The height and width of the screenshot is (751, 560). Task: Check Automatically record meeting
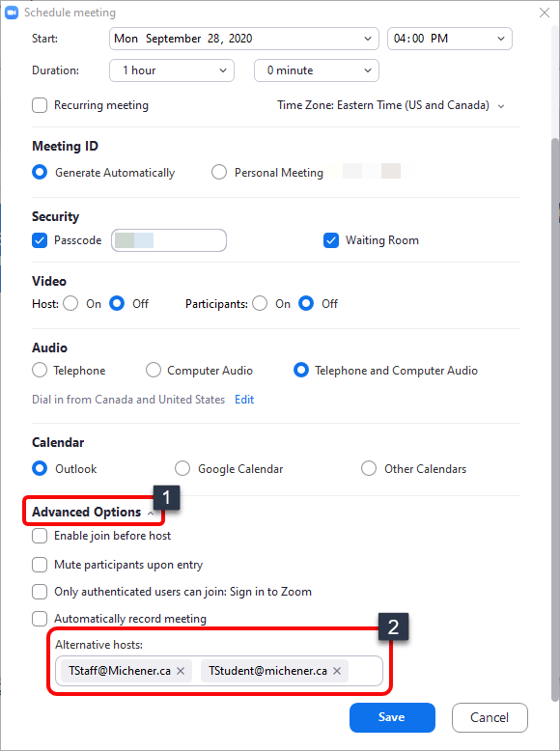click(x=40, y=619)
